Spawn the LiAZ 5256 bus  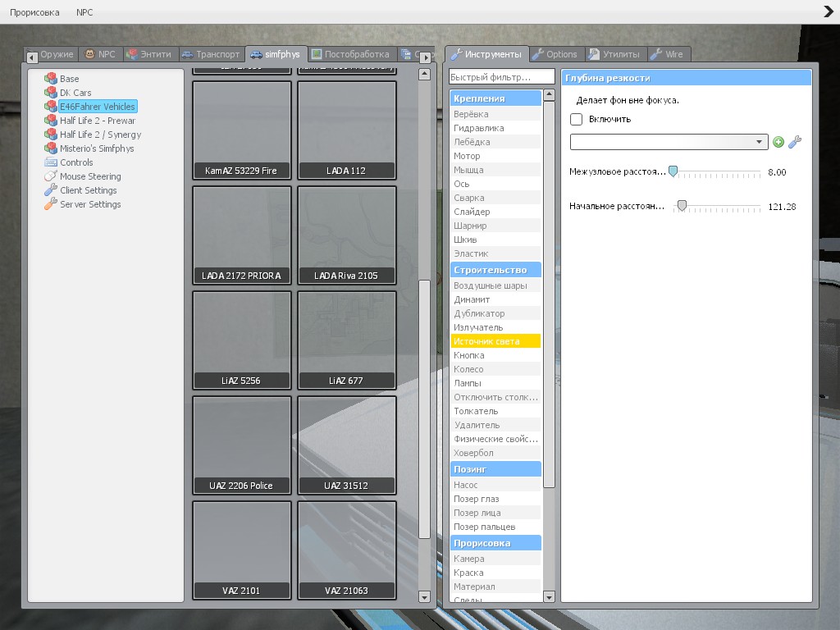[242, 340]
